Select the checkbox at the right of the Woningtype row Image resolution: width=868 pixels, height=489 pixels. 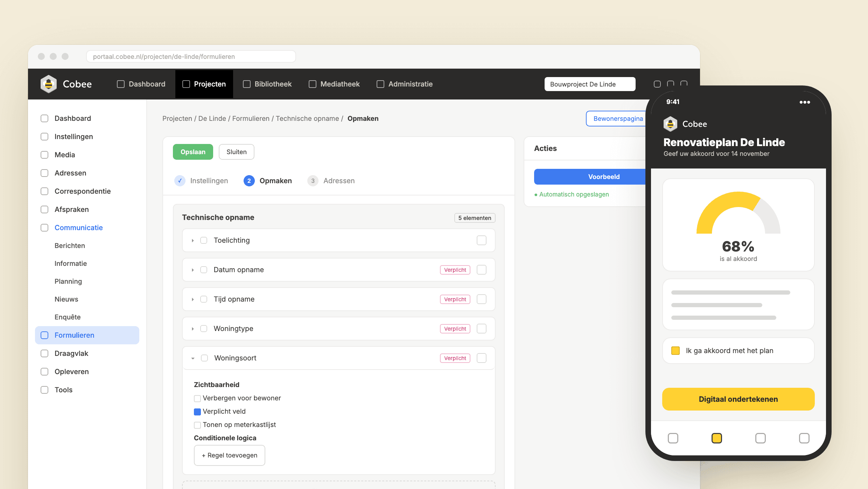point(482,329)
